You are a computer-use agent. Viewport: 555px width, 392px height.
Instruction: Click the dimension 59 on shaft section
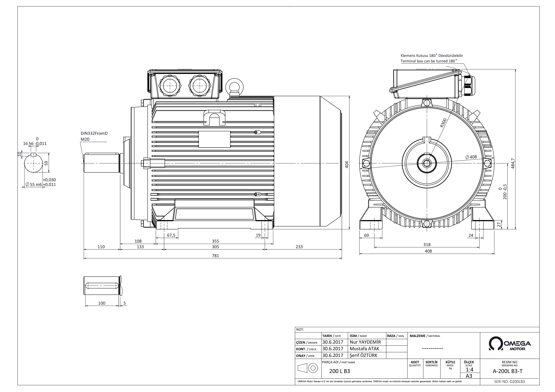coord(46,163)
